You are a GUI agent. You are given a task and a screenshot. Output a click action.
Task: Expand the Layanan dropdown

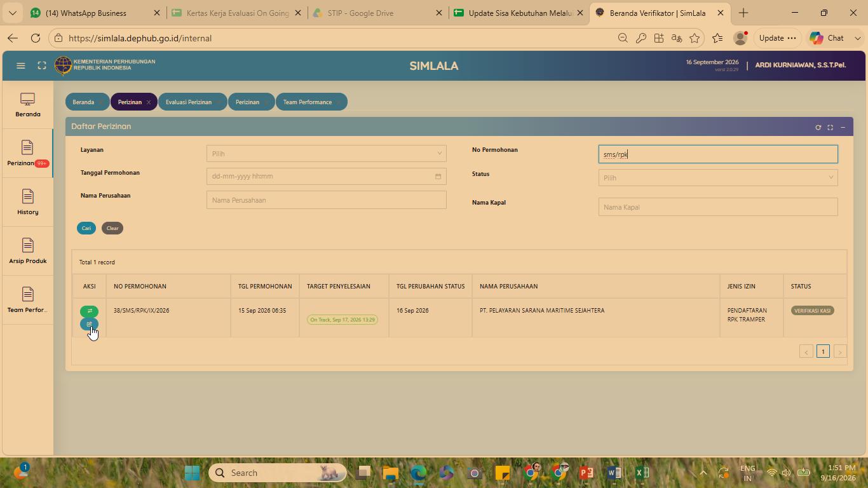click(326, 153)
